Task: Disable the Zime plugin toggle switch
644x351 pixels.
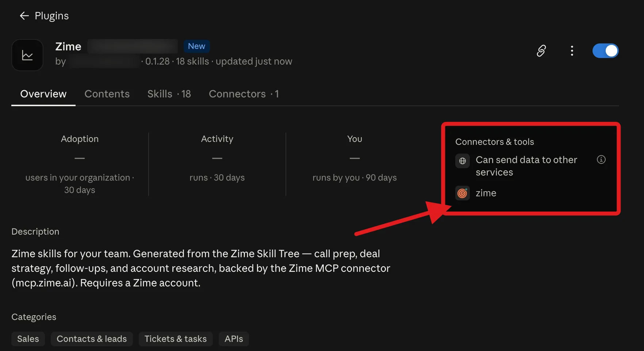Action: pos(605,51)
